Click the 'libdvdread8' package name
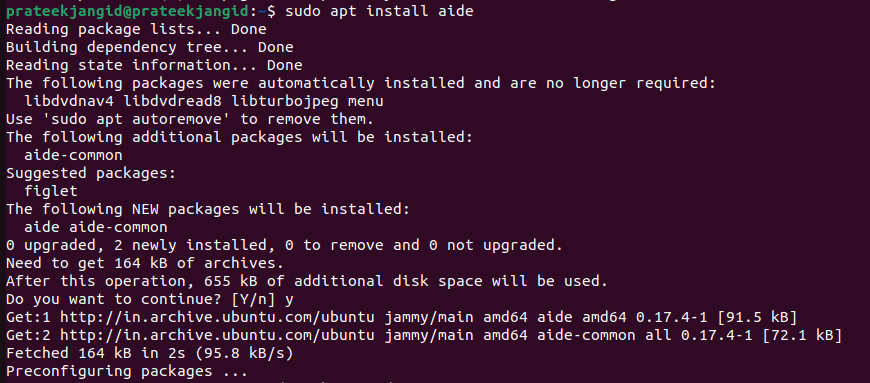The image size is (870, 383). click(172, 102)
